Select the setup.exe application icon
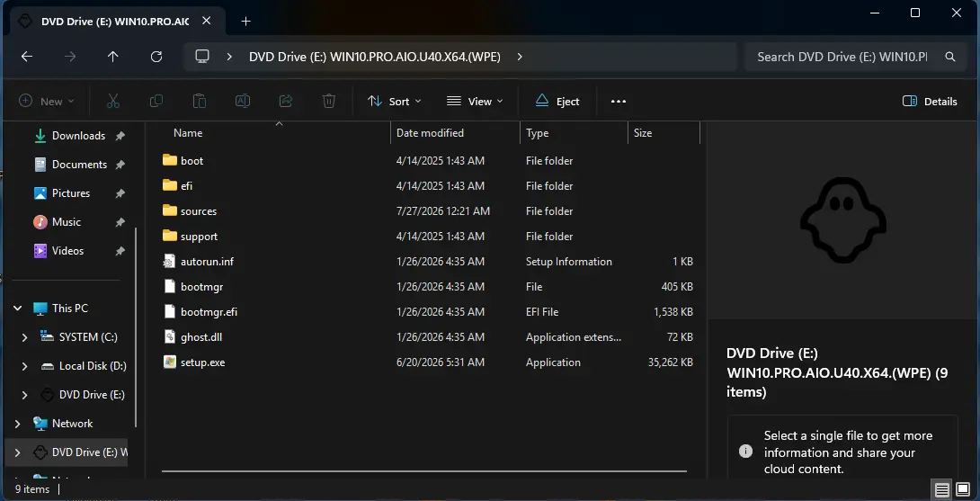Viewport: 980px width, 501px height. click(x=169, y=362)
